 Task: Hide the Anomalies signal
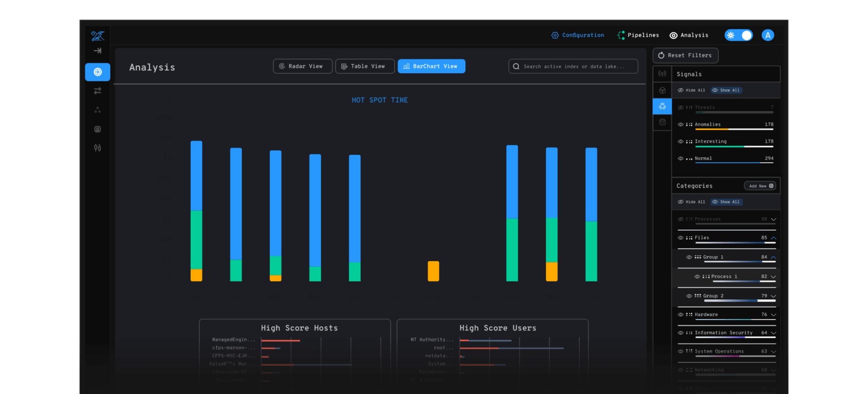(x=681, y=125)
